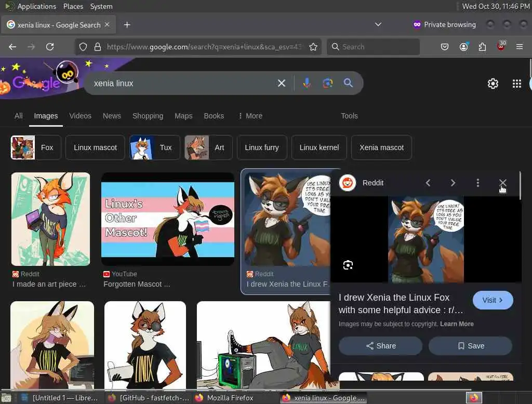Viewport: 532px width, 404px height.
Task: Click the Reddit logo in preview header
Action: coord(348,183)
